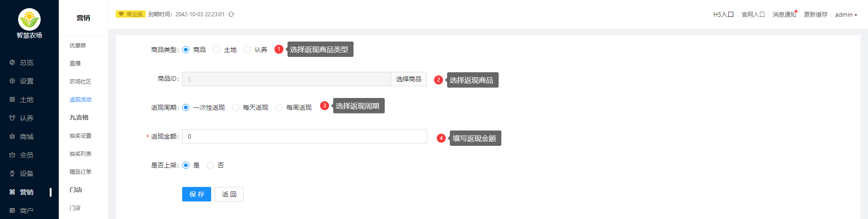Set 是否上架 to 否
The image size is (868, 219).
(x=210, y=165)
